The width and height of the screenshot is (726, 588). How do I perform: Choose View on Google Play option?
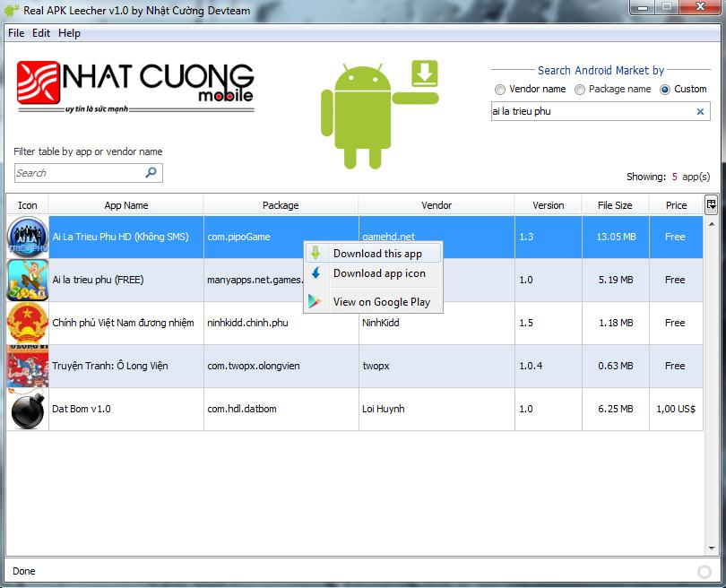tap(381, 302)
